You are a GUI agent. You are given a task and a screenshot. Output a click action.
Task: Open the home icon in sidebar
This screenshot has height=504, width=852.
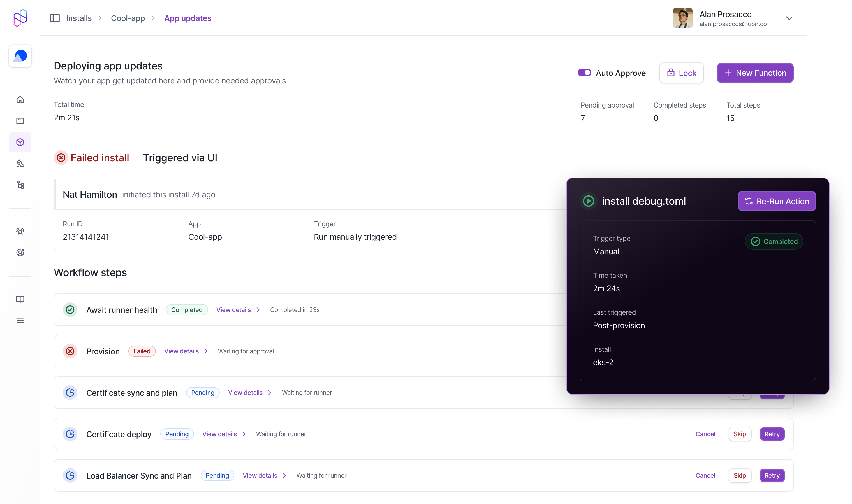coord(20,99)
